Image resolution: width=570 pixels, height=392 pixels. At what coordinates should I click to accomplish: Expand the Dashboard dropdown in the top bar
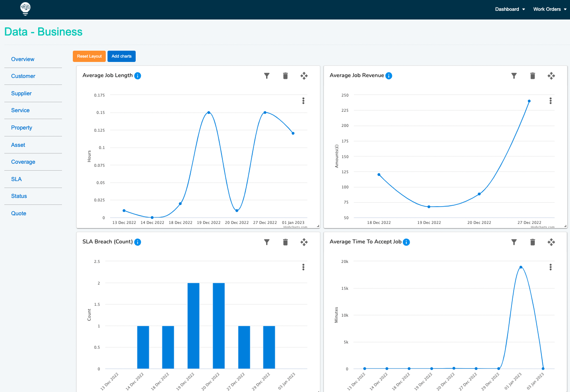(x=510, y=9)
